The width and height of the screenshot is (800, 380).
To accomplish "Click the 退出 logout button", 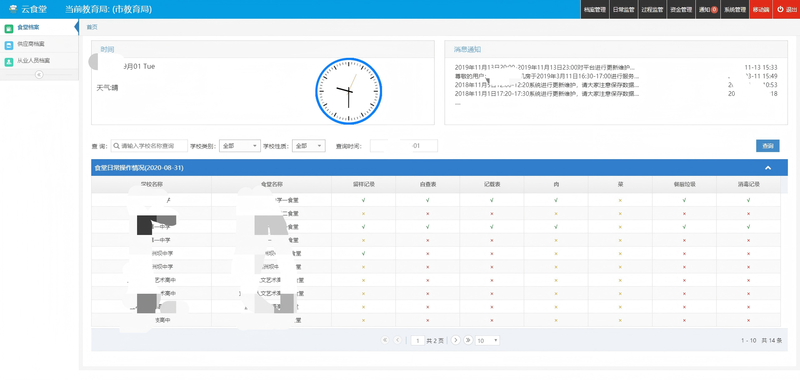I will click(x=786, y=9).
